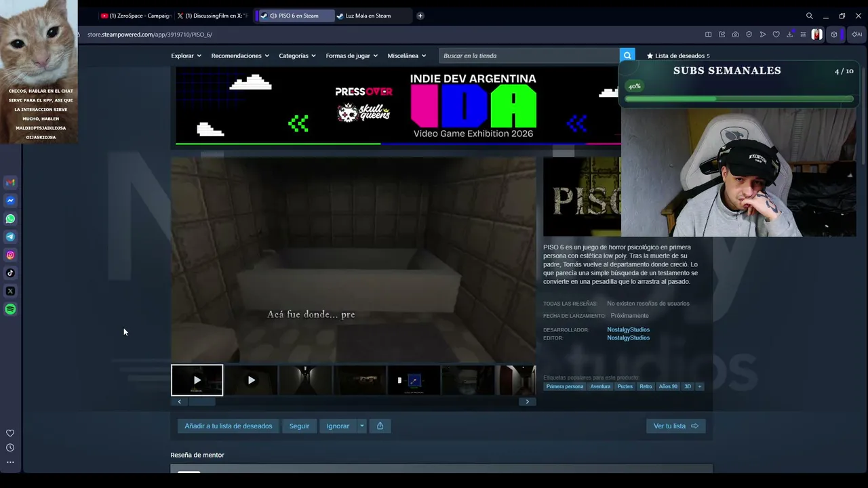Click the Ver tu lista button

tap(676, 426)
